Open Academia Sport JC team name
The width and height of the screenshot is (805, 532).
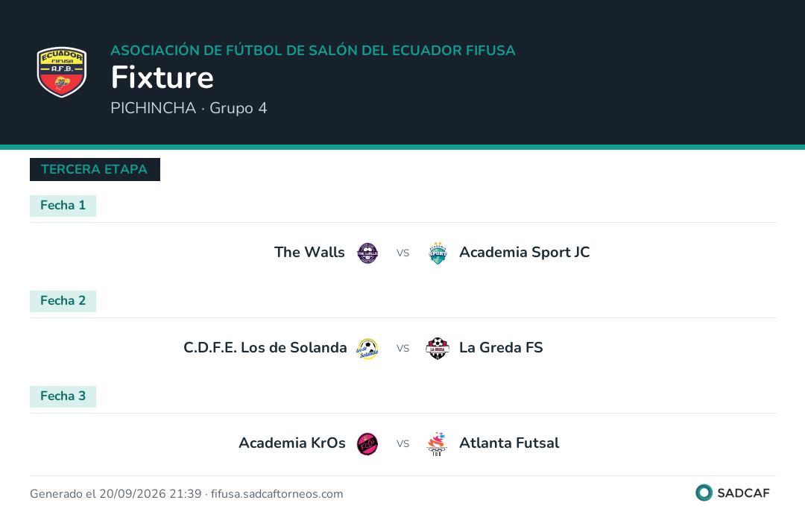coord(524,253)
